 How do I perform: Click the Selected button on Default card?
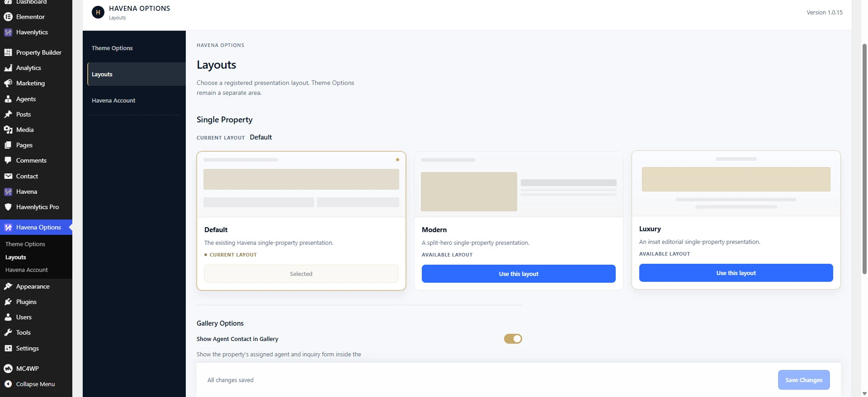(x=301, y=274)
